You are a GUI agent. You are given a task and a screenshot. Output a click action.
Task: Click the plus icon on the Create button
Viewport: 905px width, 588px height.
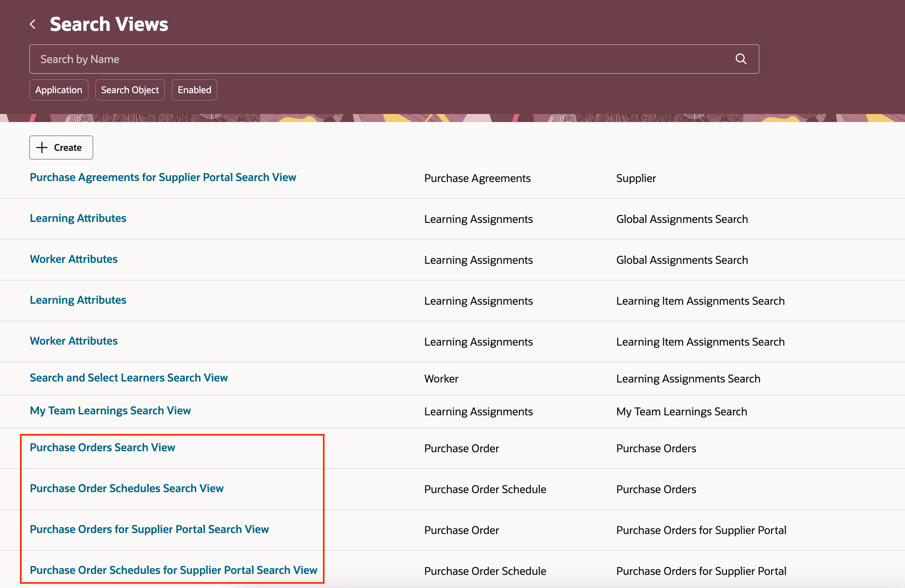point(42,148)
